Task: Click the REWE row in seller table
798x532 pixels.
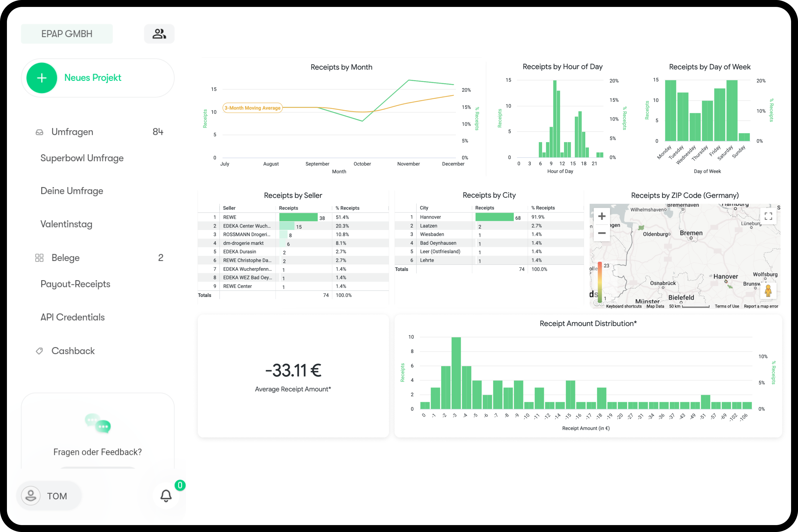Action: tap(293, 217)
